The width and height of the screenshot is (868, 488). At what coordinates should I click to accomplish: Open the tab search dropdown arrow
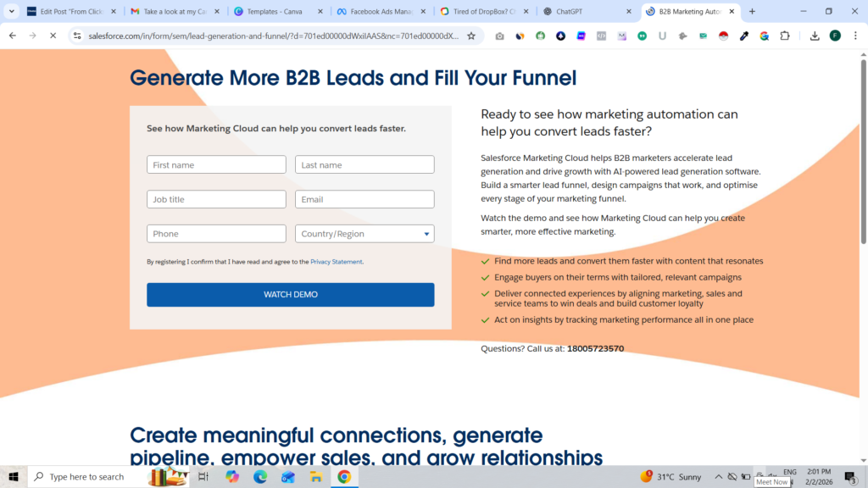12,12
